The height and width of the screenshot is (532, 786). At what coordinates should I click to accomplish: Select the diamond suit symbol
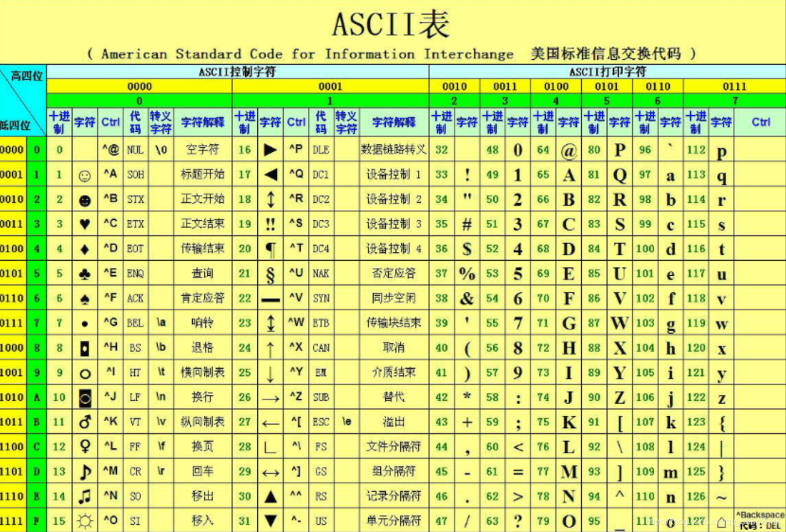point(85,250)
